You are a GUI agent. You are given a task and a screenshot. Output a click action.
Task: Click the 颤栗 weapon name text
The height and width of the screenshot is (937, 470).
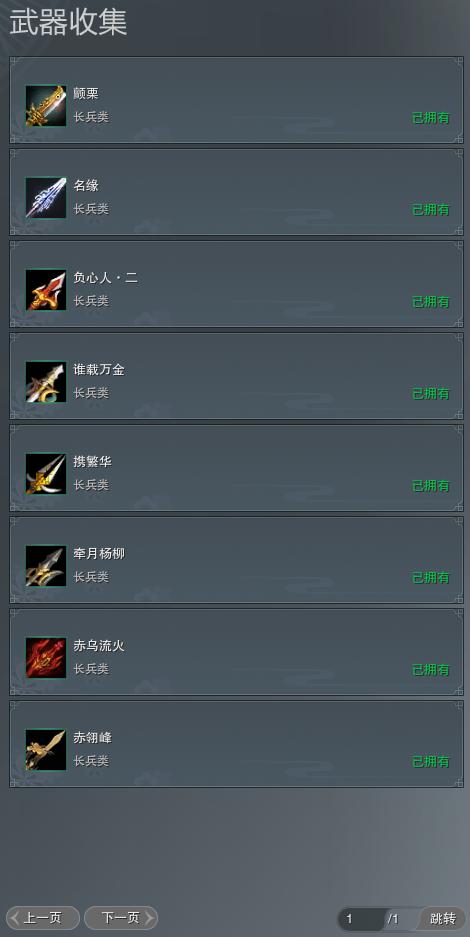point(86,94)
